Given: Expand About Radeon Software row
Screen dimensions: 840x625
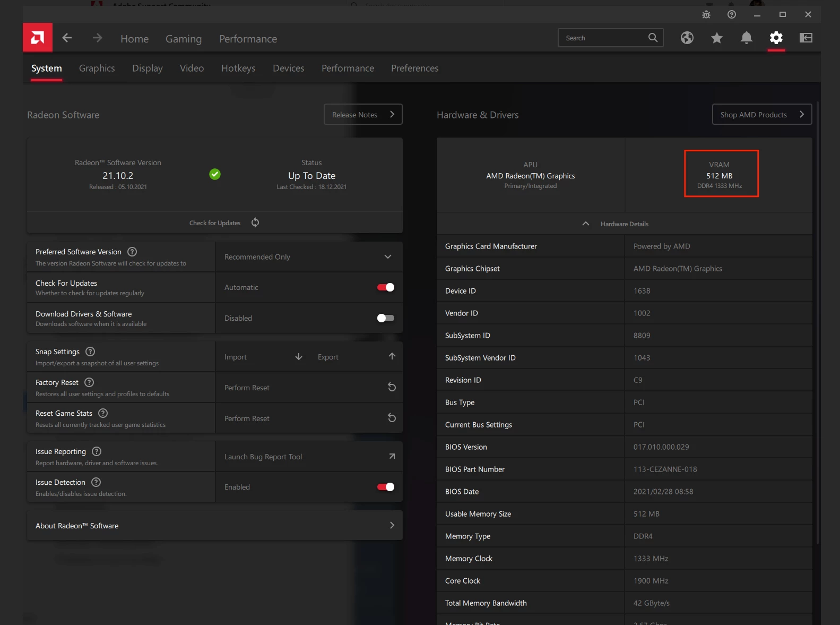Looking at the screenshot, I should point(214,526).
